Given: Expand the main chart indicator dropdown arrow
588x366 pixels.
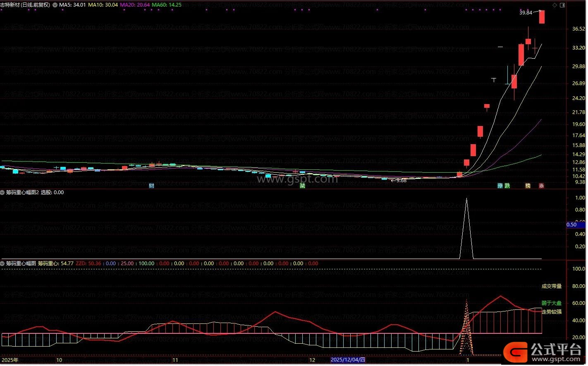Looking at the screenshot, I should [55, 5].
